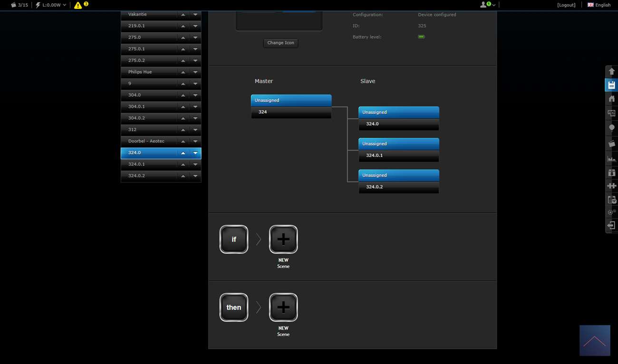Viewport: 618px width, 364px height.
Task: Open the user account dropdown
Action: pyautogui.click(x=488, y=5)
